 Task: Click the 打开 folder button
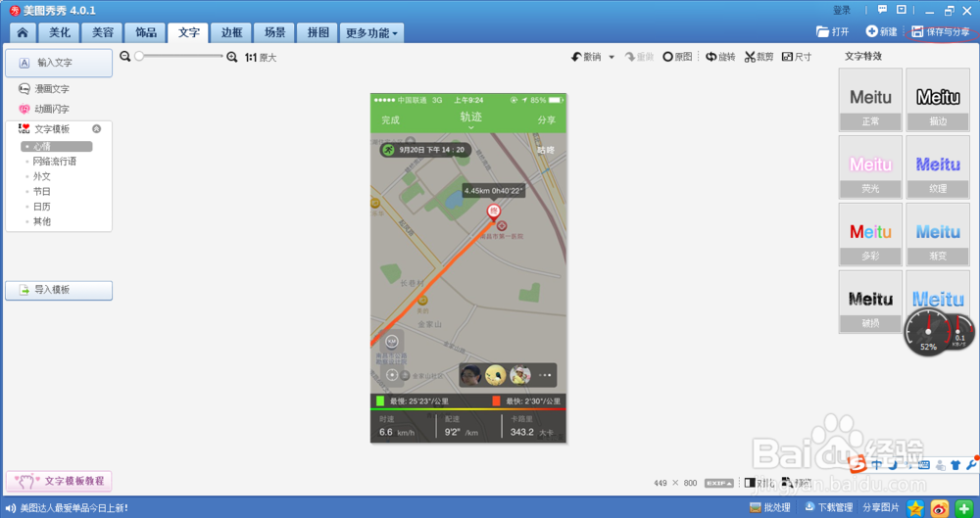coord(833,32)
